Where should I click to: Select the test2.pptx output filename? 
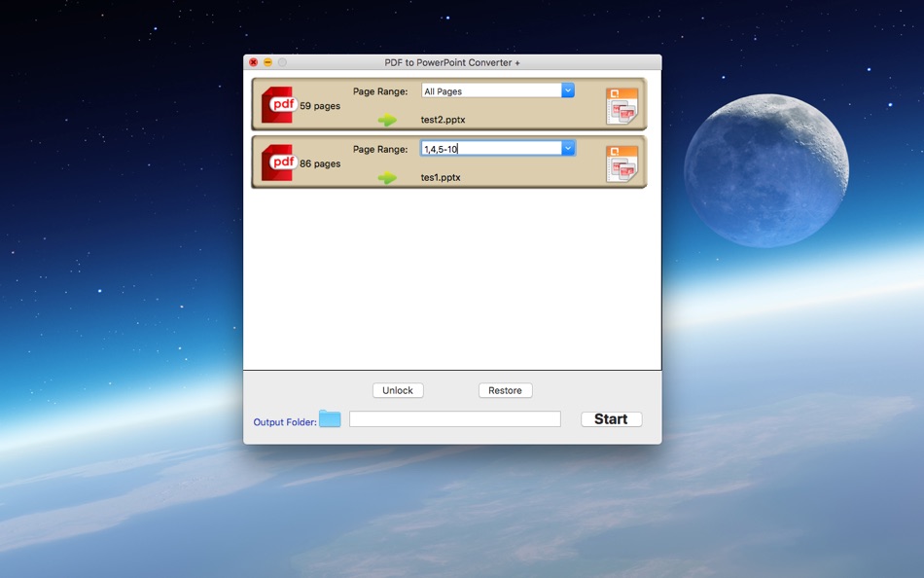[x=443, y=120]
